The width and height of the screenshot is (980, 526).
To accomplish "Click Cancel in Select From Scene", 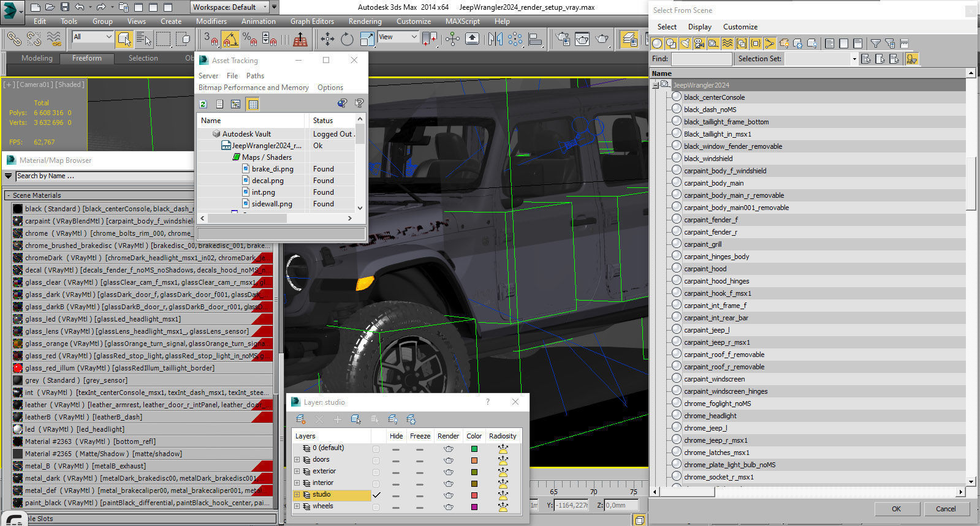I will [x=946, y=509].
